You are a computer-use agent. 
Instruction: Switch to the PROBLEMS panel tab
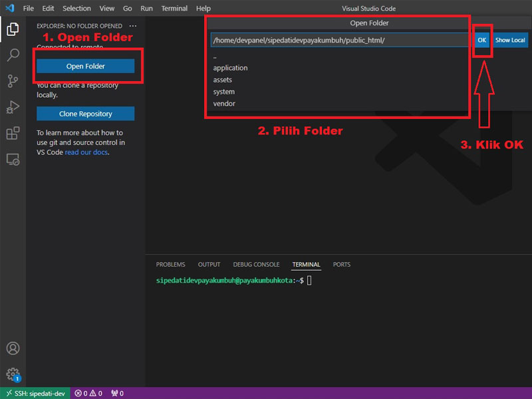click(x=171, y=264)
